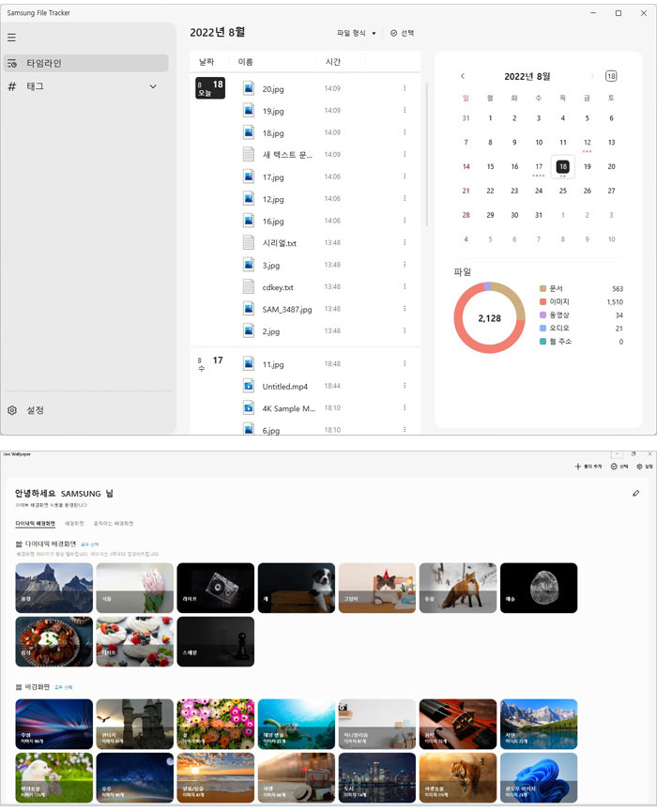Image resolution: width=657 pixels, height=812 pixels.
Task: Click the cdkey.txt document icon
Action: 249,287
